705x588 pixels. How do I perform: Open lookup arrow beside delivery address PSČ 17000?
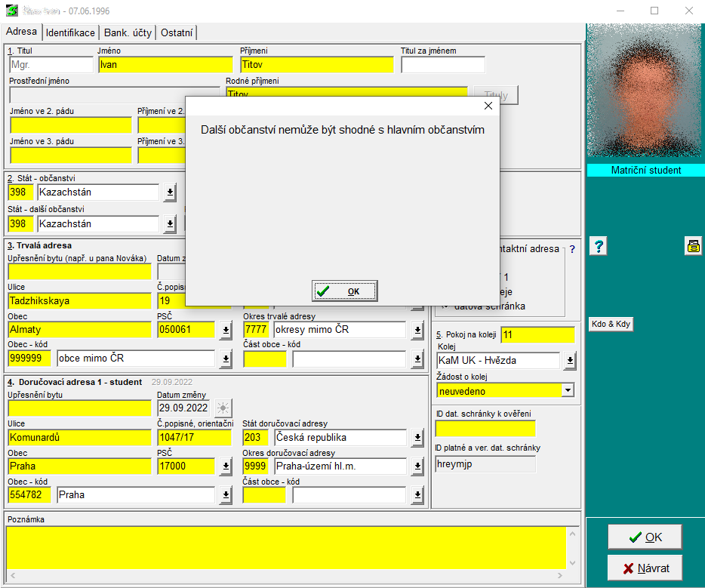(x=226, y=466)
